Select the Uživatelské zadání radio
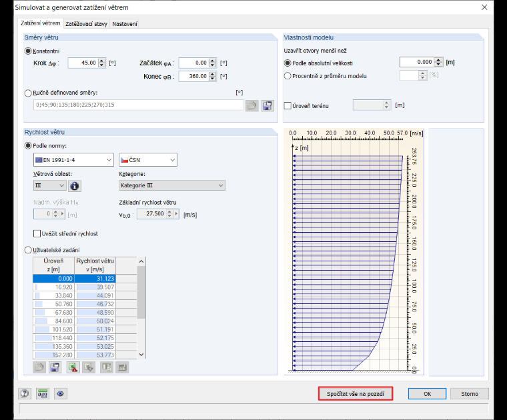Viewport: 507px width, 420px height. point(28,250)
